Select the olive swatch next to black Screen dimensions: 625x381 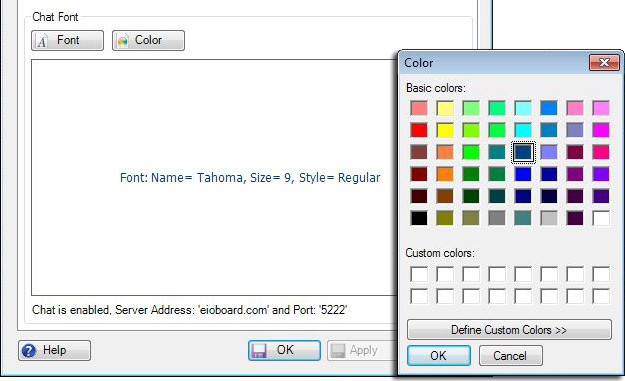pyautogui.click(x=445, y=218)
